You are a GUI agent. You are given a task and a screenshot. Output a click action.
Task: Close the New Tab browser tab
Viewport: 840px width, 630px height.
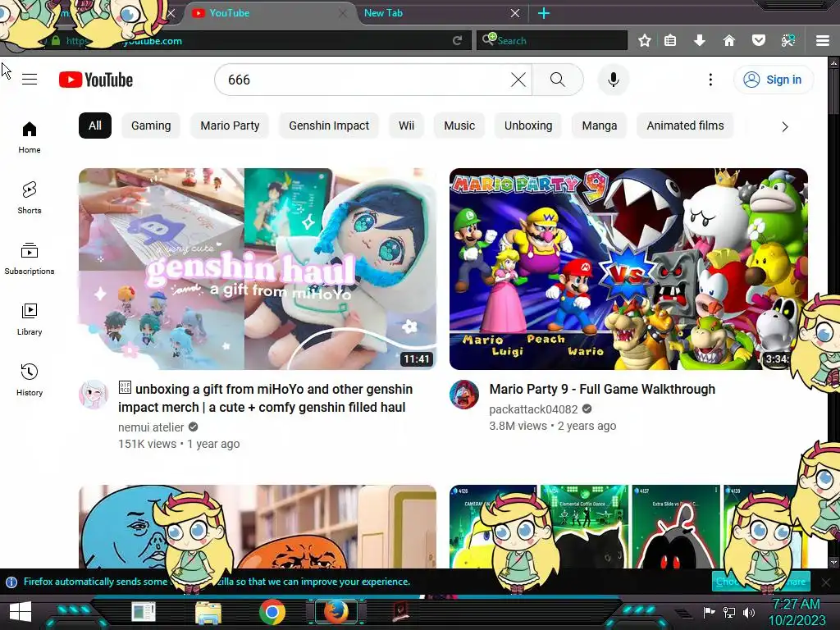click(515, 13)
